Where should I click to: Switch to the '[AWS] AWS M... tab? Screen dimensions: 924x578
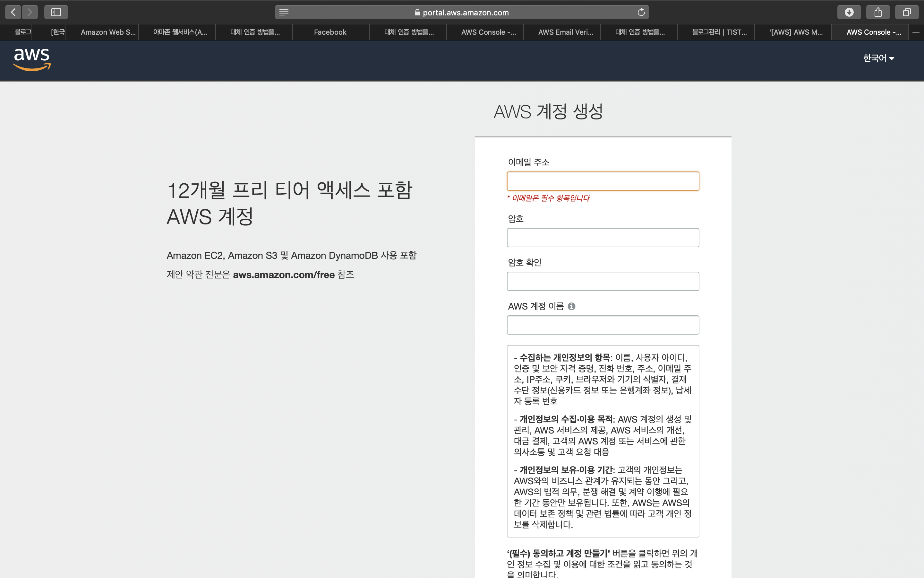pyautogui.click(x=793, y=32)
